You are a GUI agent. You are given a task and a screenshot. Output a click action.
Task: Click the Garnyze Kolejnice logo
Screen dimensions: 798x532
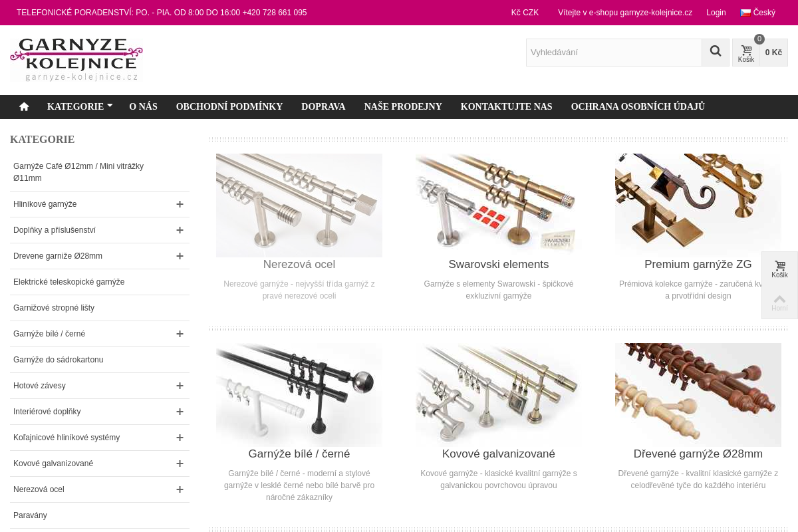76,60
